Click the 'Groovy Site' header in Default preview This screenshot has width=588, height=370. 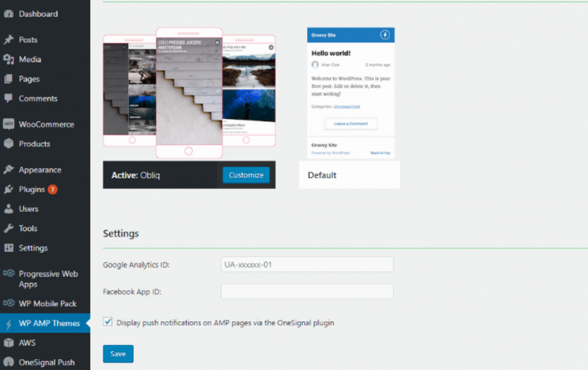pos(323,35)
